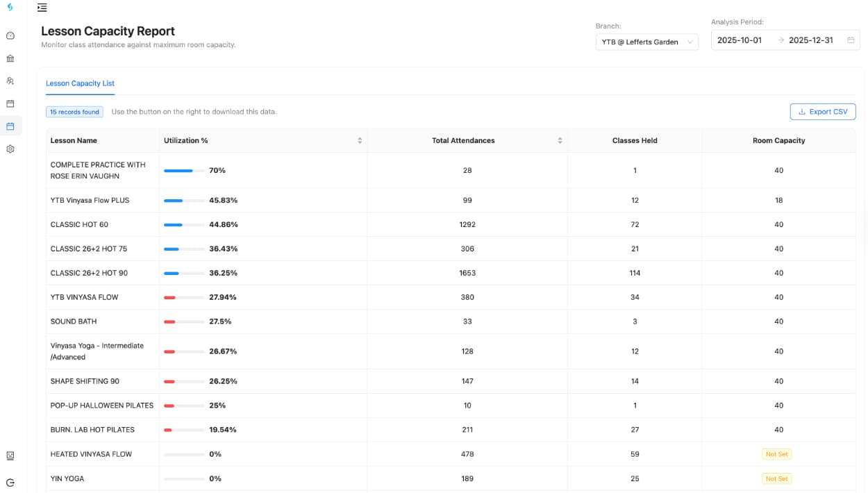Open the bank building icon in sidebar
The height and width of the screenshot is (493, 868).
pyautogui.click(x=10, y=58)
